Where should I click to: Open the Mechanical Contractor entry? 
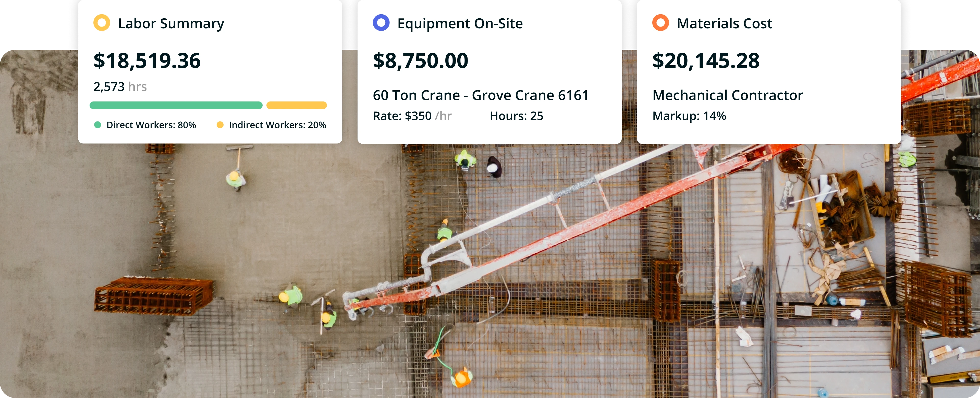pos(727,95)
